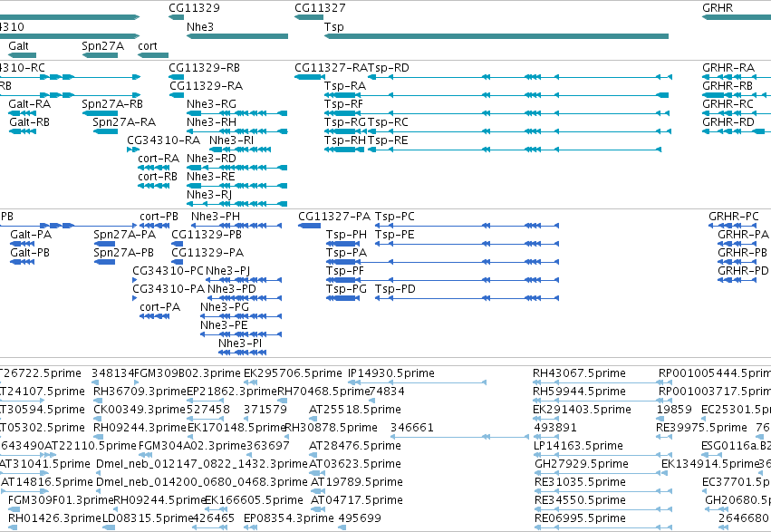Select the Nhe3-PI protein label
The image size is (771, 532).
coord(240,343)
